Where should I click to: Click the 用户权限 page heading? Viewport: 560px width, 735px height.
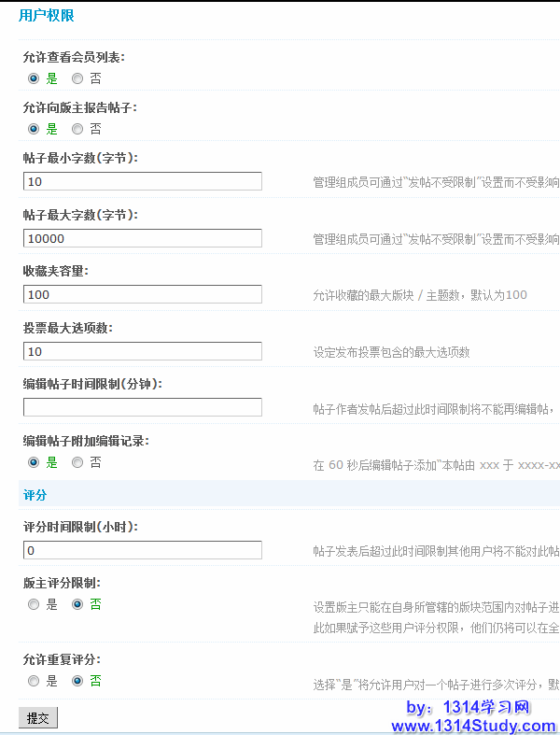coord(46,16)
